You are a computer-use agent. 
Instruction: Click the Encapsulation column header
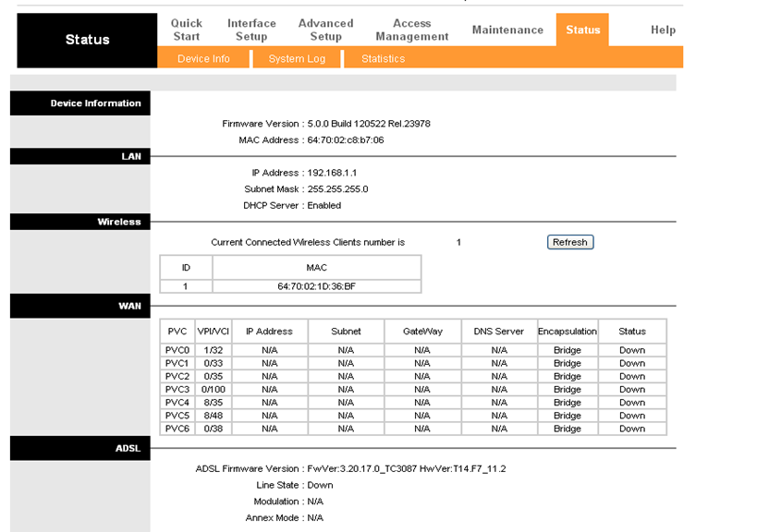tap(568, 332)
